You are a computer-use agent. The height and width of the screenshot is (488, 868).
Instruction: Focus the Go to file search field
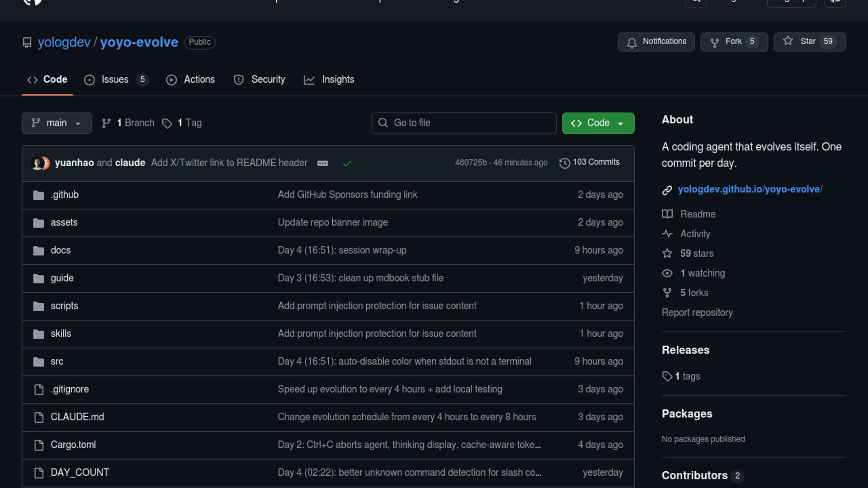[464, 123]
